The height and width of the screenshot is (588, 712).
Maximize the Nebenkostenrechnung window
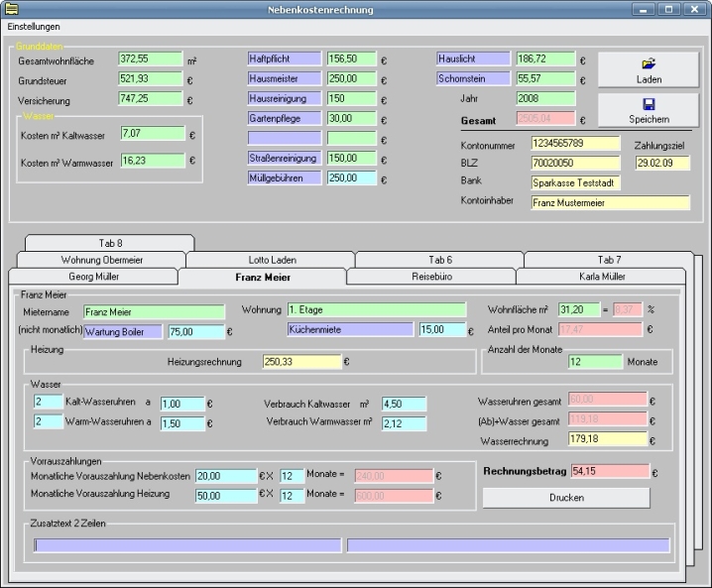pyautogui.click(x=671, y=9)
